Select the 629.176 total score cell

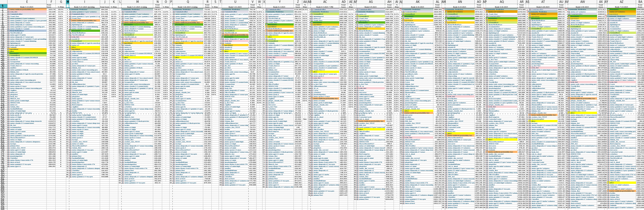52,9
